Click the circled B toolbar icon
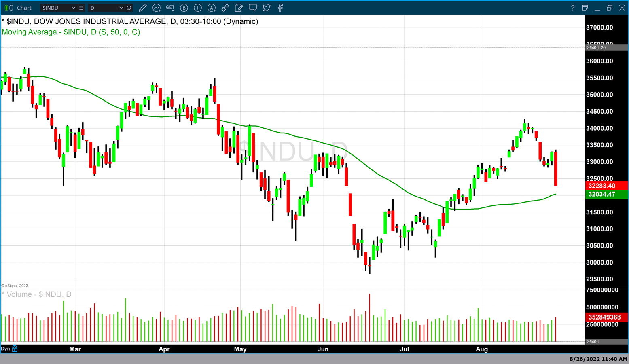The height and width of the screenshot is (364, 629). tap(184, 8)
